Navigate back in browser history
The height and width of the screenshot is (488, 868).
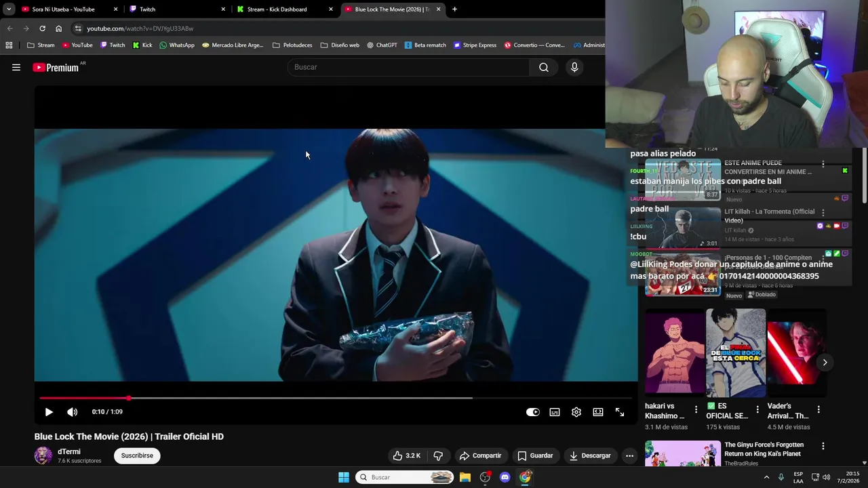9,28
